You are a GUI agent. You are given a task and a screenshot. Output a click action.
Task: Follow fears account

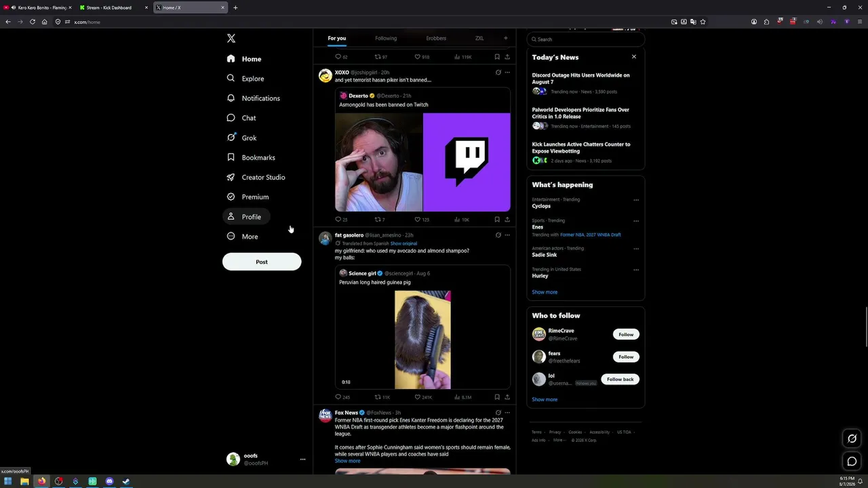pos(626,357)
